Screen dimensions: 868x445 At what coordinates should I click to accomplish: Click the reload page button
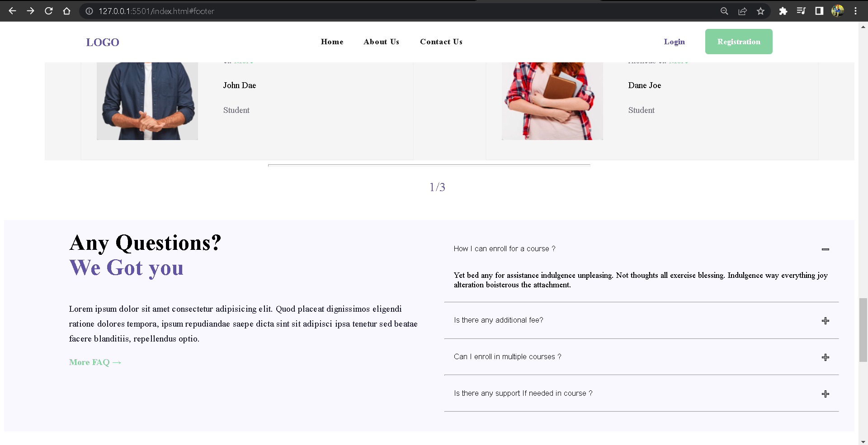(x=48, y=11)
